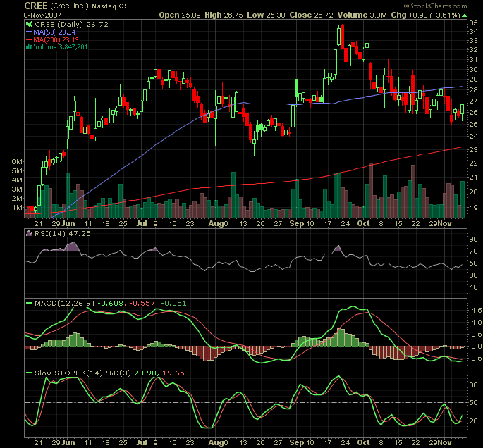
Task: Click the 0.0 label on the MACD axis
Action: pyautogui.click(x=477, y=347)
